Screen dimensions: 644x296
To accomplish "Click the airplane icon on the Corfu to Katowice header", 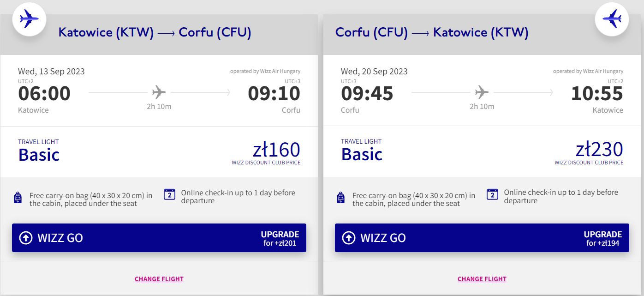I will tap(612, 19).
